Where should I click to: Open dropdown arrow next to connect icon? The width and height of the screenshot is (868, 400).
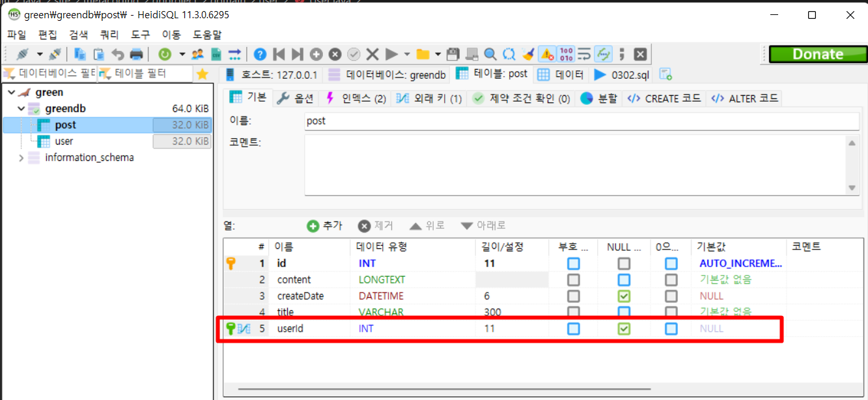point(40,54)
